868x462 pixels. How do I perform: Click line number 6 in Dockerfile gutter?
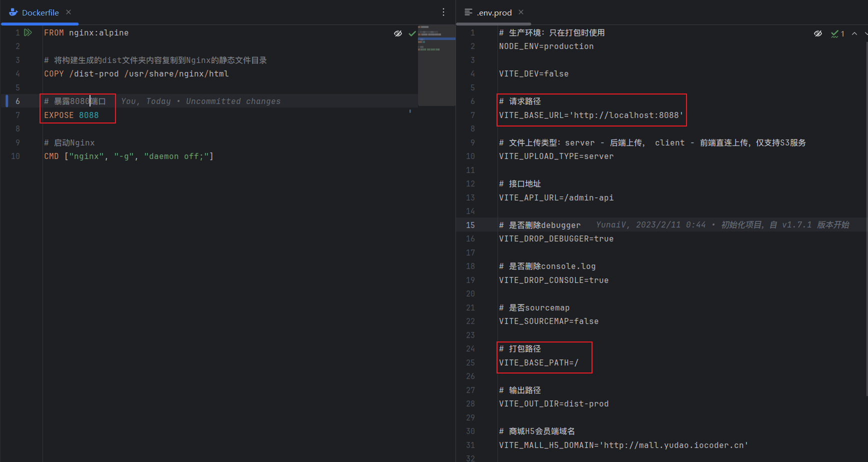click(x=17, y=101)
